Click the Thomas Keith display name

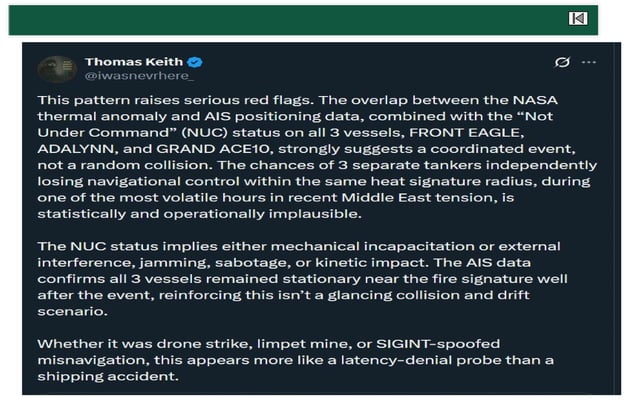coord(134,62)
